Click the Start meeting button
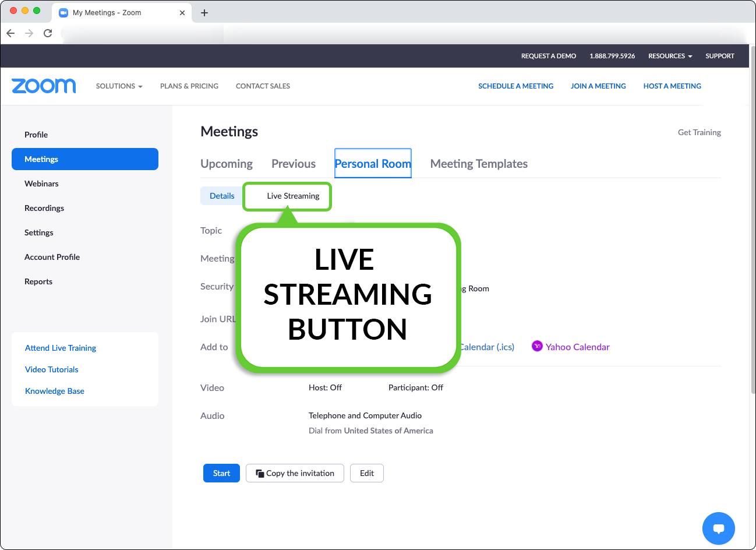756x550 pixels. click(221, 473)
